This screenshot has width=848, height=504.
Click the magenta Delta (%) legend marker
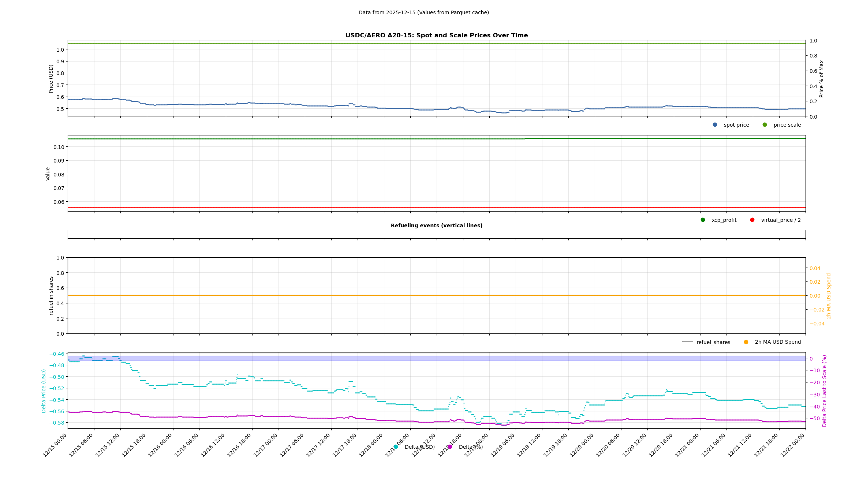pos(450,447)
